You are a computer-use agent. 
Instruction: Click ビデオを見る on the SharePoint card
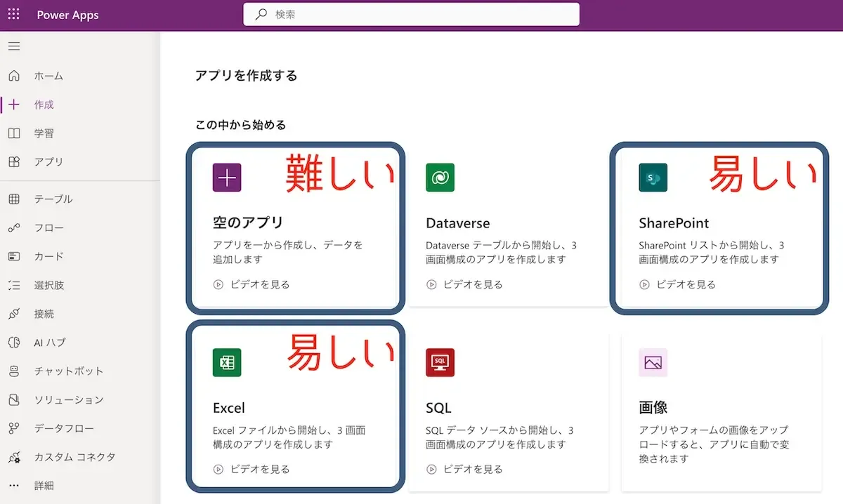click(686, 285)
